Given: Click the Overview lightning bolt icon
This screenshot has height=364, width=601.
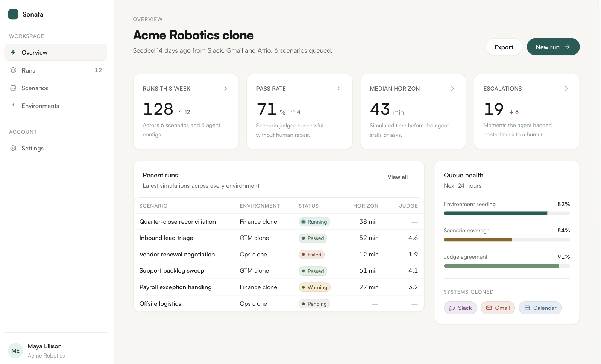Looking at the screenshot, I should point(13,52).
